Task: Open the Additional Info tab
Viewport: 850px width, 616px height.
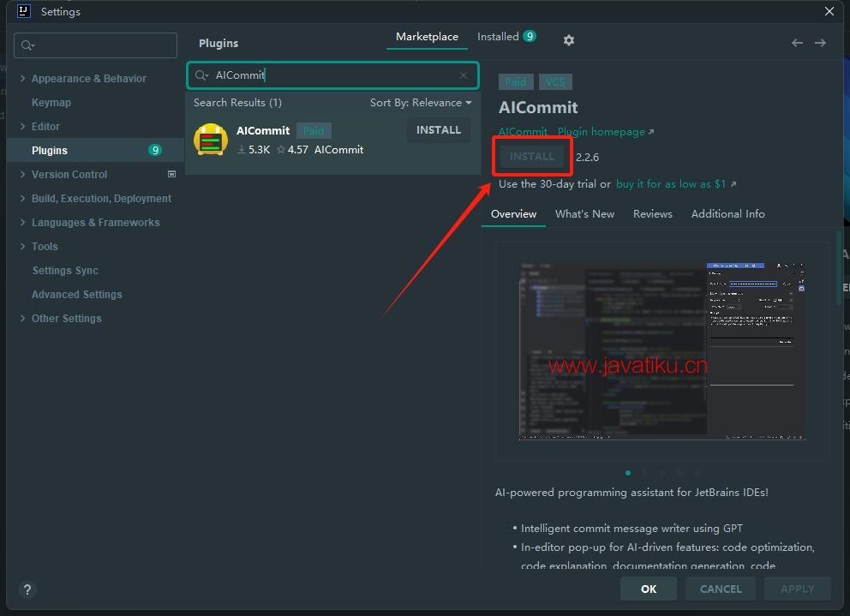Action: 727,214
